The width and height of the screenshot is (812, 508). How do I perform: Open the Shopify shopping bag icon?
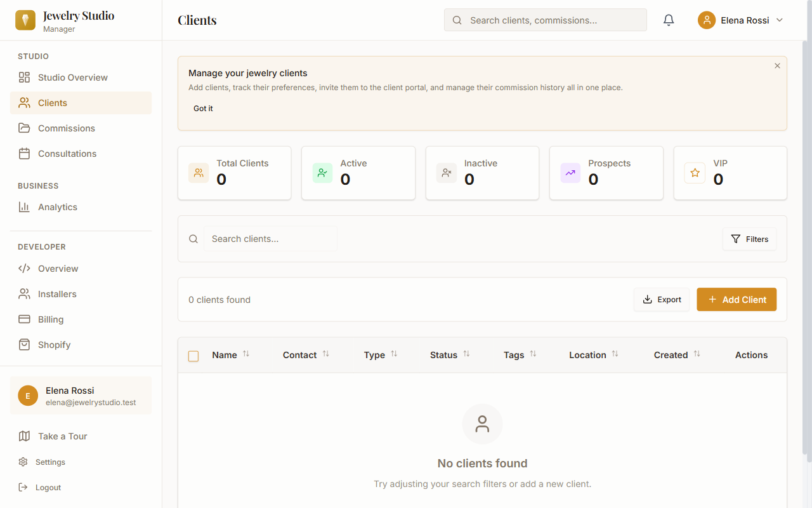click(x=24, y=344)
